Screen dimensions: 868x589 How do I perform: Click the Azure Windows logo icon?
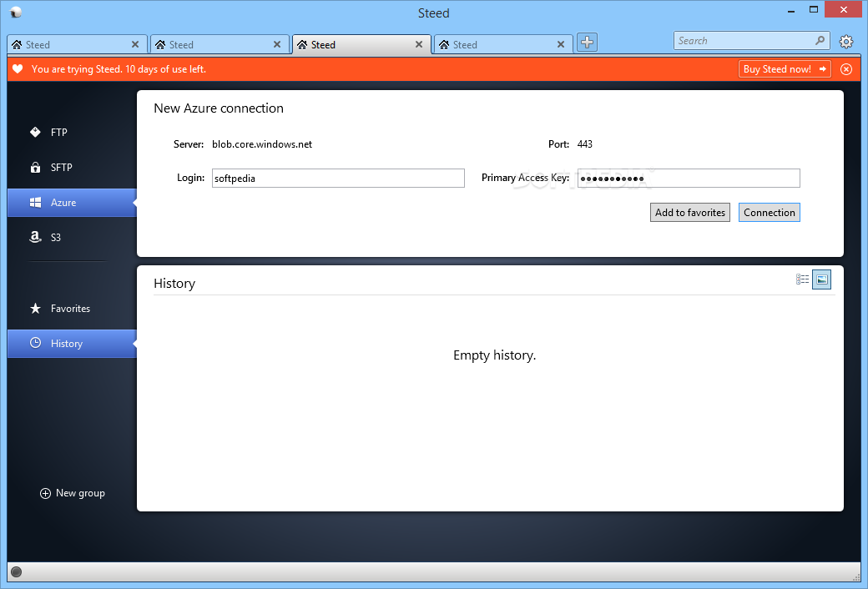[x=35, y=203]
